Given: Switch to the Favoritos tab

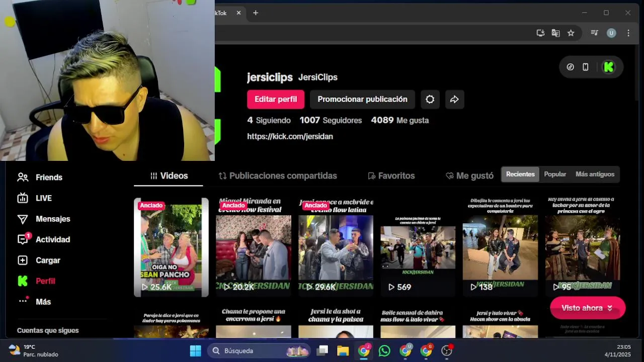Looking at the screenshot, I should pos(391,176).
